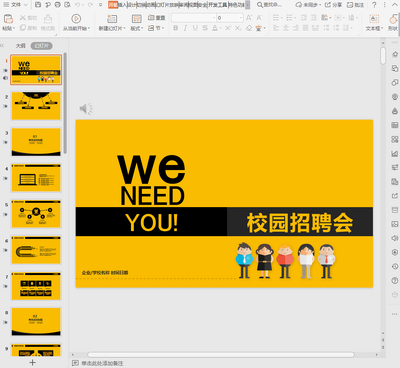Screen dimensions: 400x368
Task: Toggle Italic formatting
Action: tap(185, 28)
